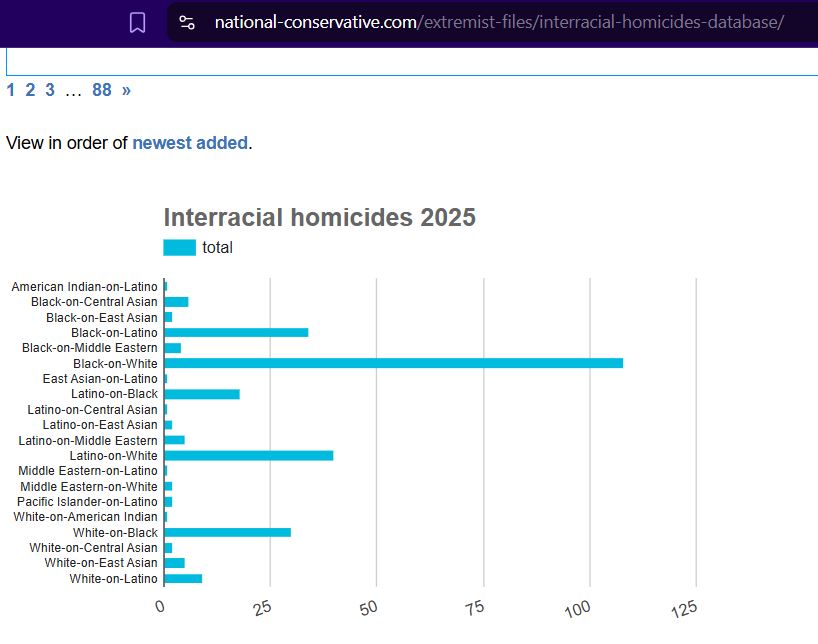Click the Black-on-Latino bar
The height and width of the screenshot is (644, 818).
(236, 332)
